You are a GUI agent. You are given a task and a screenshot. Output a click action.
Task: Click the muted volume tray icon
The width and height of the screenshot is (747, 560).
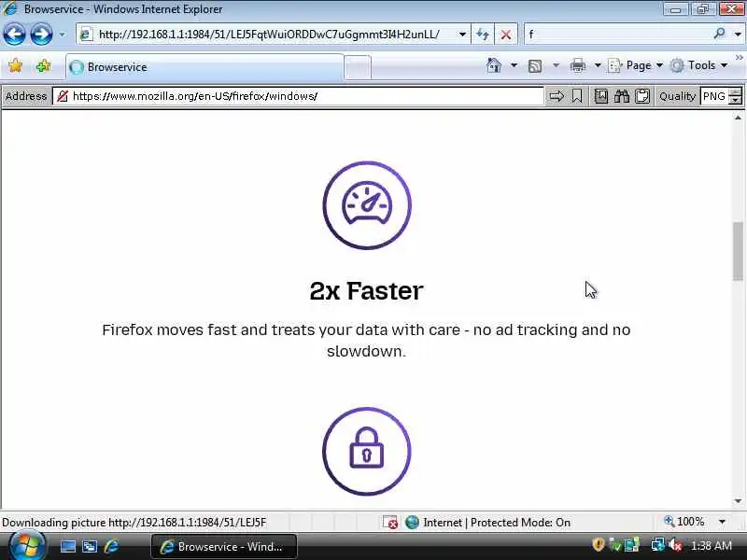[675, 545]
